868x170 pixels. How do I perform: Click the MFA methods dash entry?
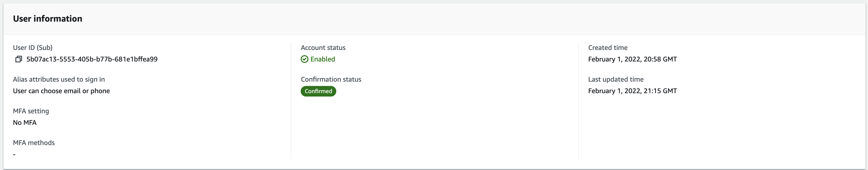(14, 154)
